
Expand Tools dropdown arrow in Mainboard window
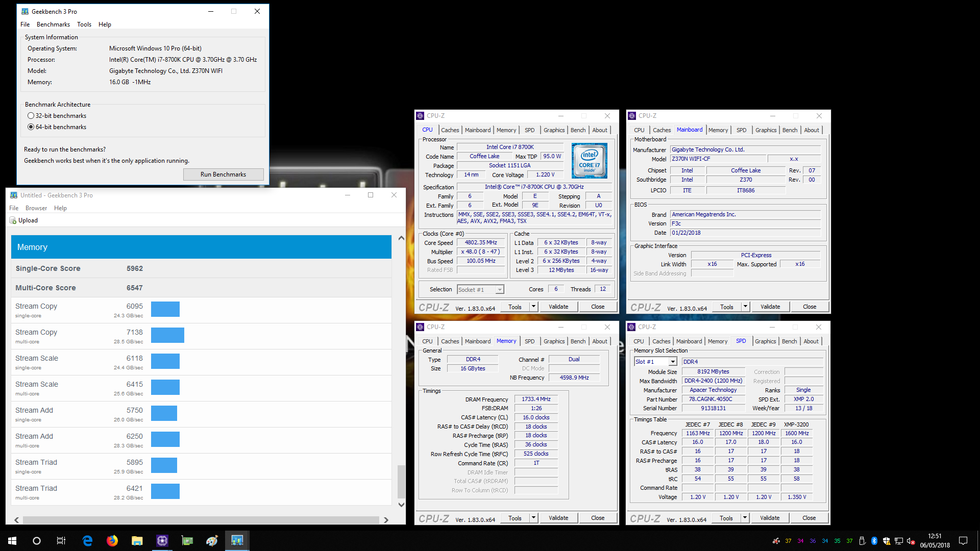745,307
